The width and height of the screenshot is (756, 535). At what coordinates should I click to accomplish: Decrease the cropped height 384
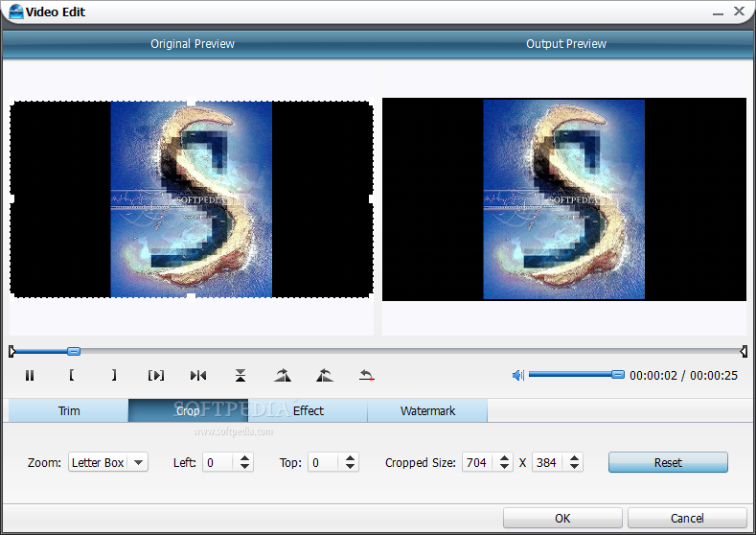point(574,467)
